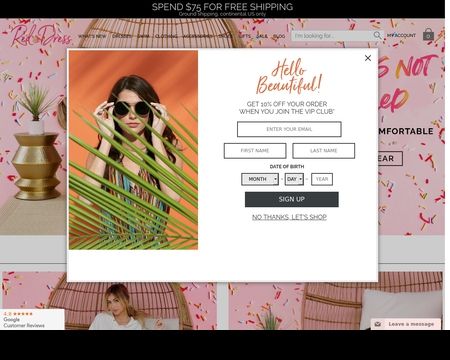Click the Spend $75 for free shipping banner

[x=222, y=9]
